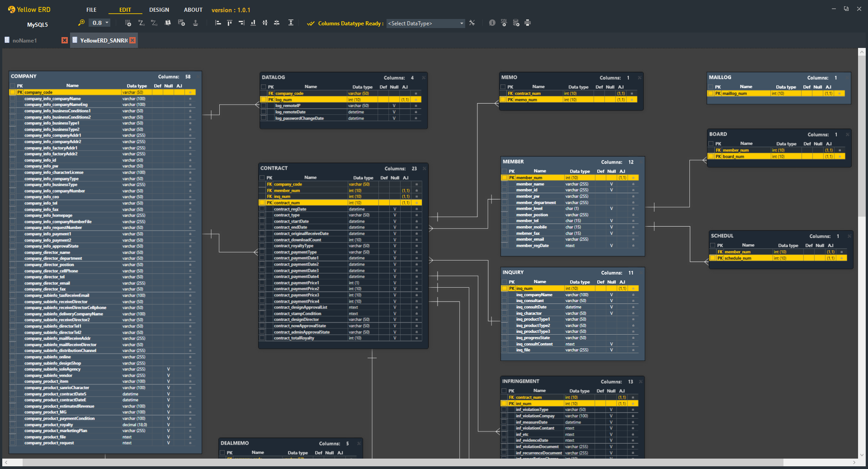This screenshot has height=469, width=868.
Task: Click the zoom magnifier icon in toolbar
Action: click(x=81, y=23)
